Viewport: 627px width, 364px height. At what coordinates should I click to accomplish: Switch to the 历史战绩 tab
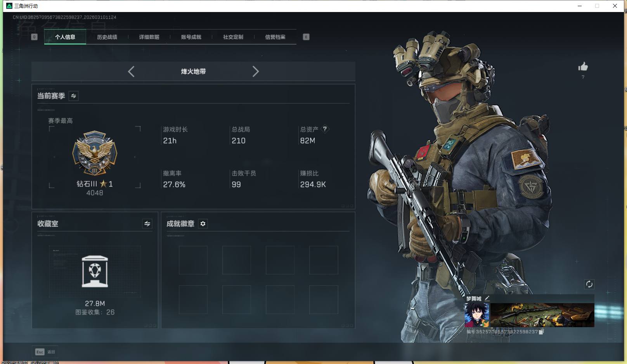coord(107,37)
